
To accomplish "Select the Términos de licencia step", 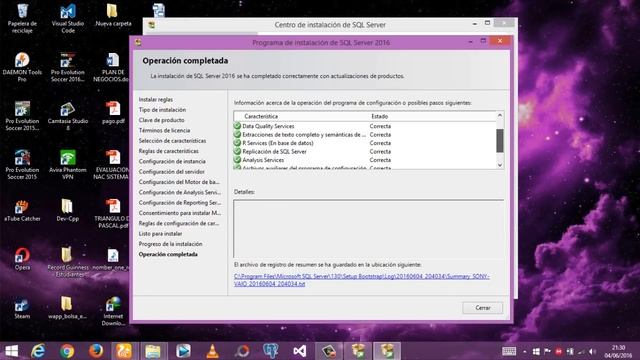I will (164, 130).
